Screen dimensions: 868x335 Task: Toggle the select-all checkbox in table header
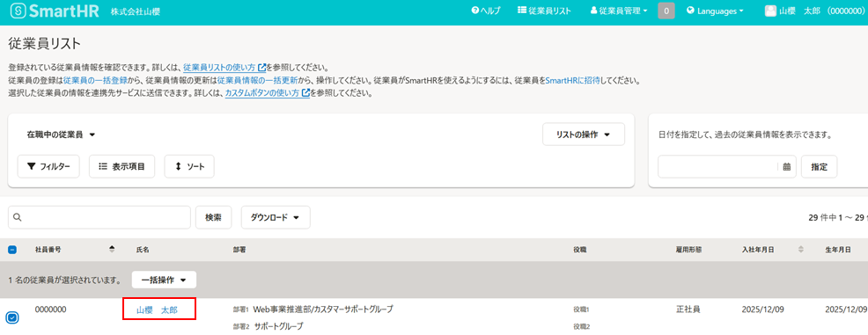coord(12,250)
